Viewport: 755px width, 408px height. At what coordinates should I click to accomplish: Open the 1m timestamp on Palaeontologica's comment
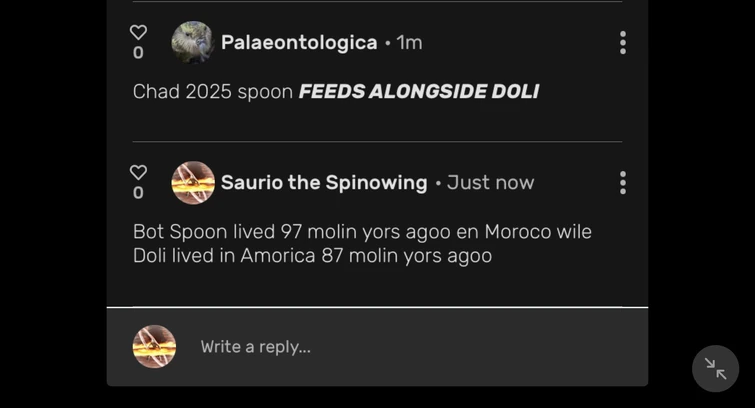click(x=409, y=42)
